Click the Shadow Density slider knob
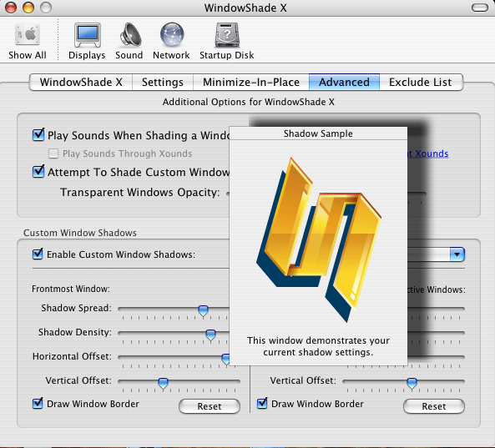The width and height of the screenshot is (495, 448). (x=210, y=335)
